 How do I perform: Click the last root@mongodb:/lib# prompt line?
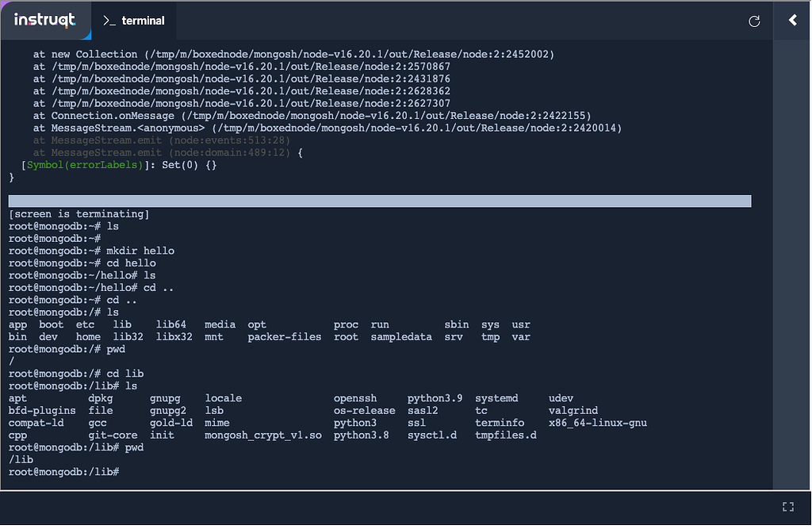pos(63,472)
